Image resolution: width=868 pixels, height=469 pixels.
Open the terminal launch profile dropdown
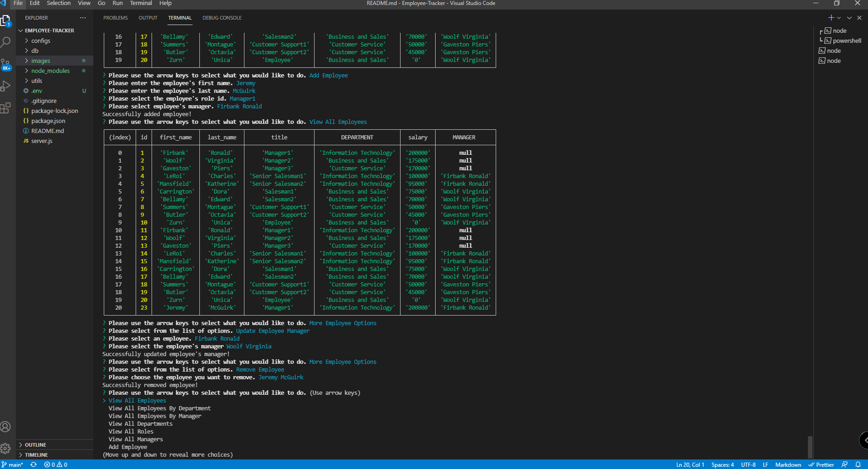pyautogui.click(x=838, y=18)
